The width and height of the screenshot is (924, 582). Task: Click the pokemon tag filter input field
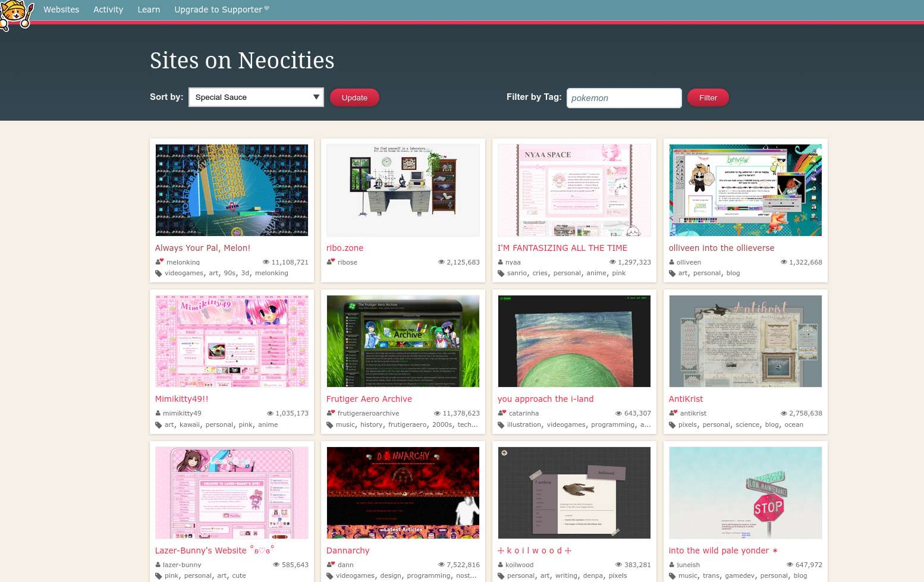click(x=624, y=97)
